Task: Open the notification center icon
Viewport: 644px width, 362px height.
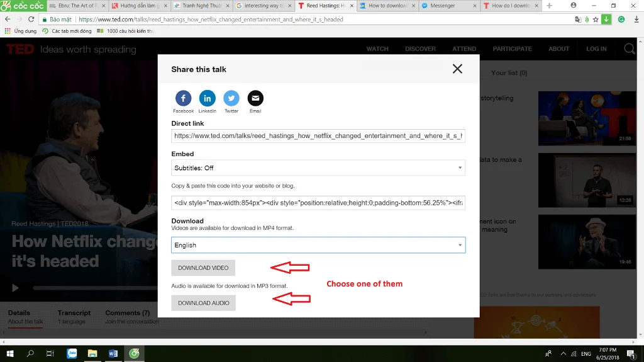Action: 631,353
